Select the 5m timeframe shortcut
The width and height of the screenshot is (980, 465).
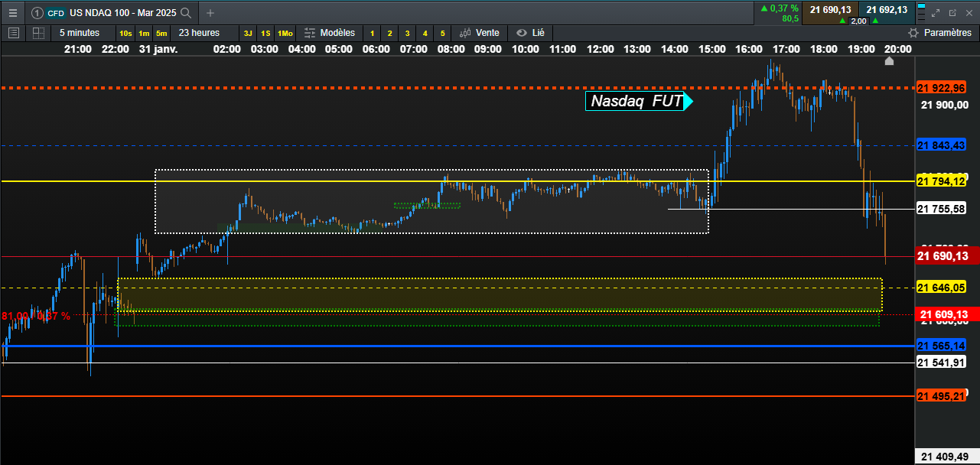(161, 34)
